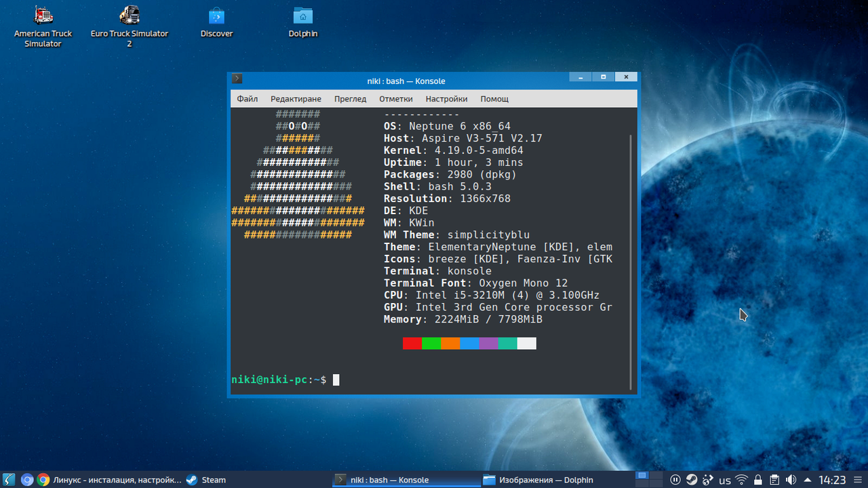Click the 14:23 clock
Viewport: 868px width, 488px height.
click(x=832, y=480)
